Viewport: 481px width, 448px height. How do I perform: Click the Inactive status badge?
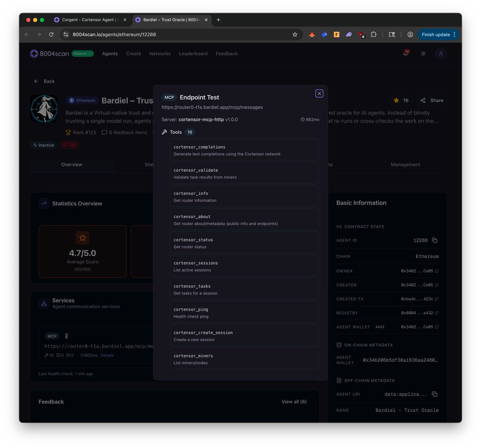(x=43, y=145)
